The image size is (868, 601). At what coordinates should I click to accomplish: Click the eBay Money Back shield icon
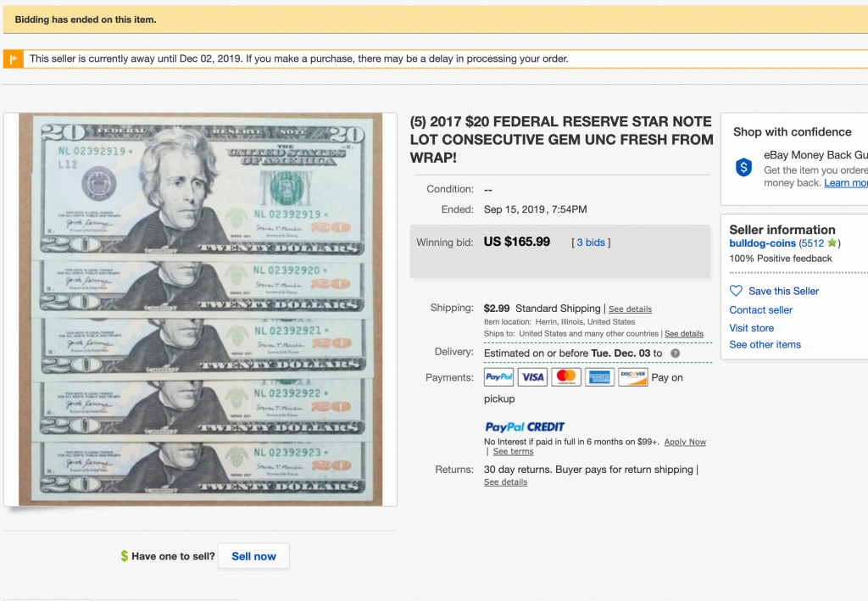click(x=743, y=167)
